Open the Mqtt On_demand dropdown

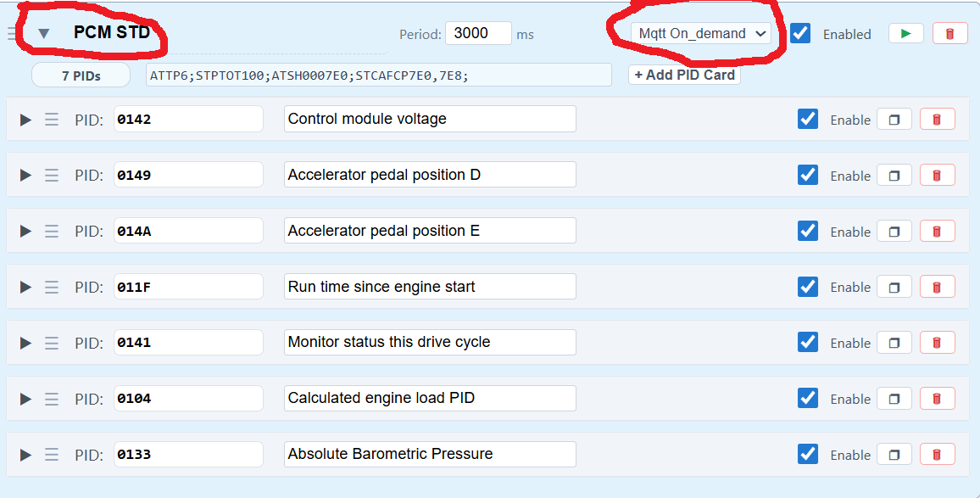(700, 34)
